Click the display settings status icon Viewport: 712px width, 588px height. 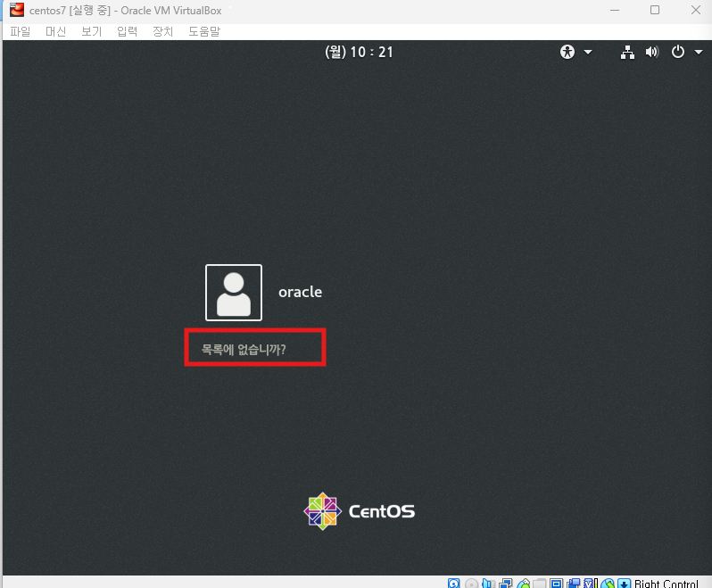[556, 584]
